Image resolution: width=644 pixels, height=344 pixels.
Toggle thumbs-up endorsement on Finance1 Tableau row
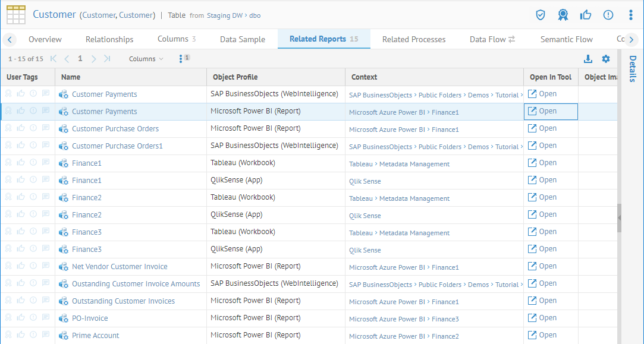(x=21, y=163)
